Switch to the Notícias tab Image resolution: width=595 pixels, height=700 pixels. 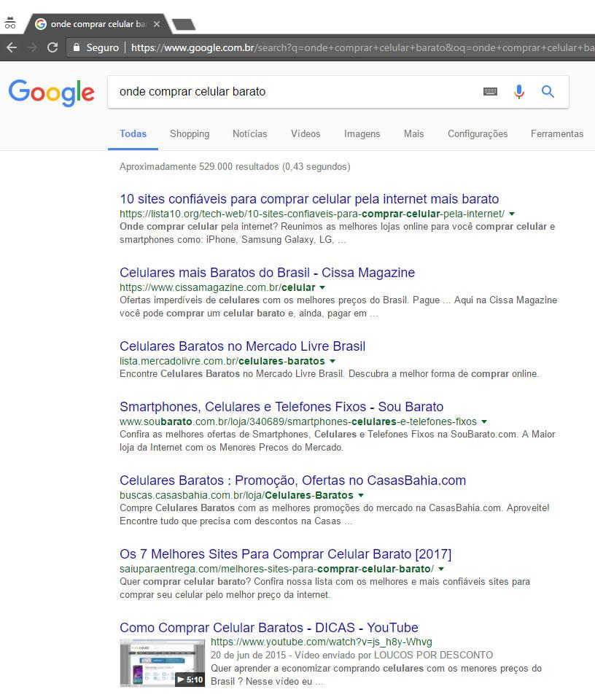(250, 134)
